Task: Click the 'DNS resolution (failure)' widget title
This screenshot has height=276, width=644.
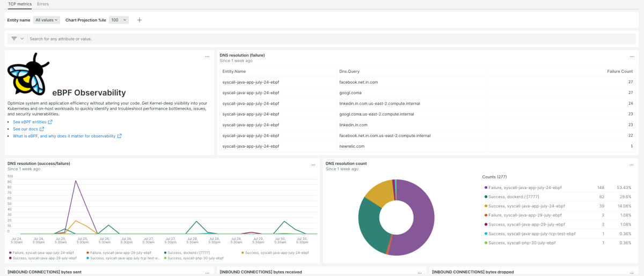Action: pyautogui.click(x=242, y=55)
